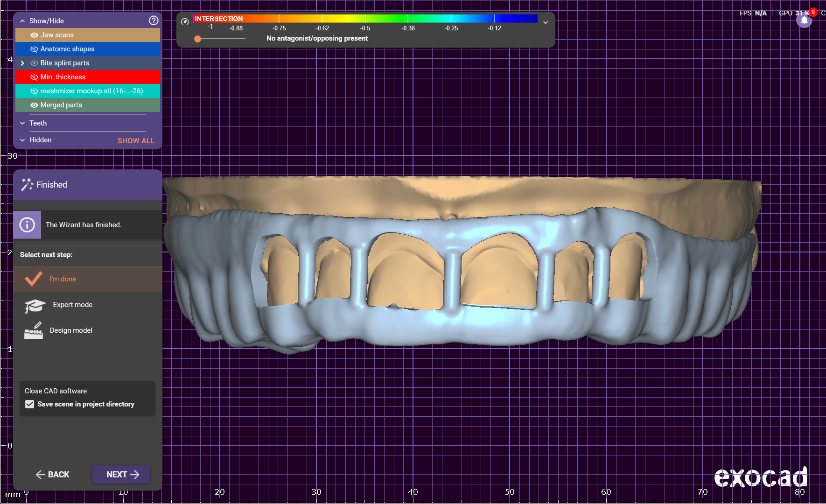
Task: Expand the Bite splint parts group
Action: [22, 63]
